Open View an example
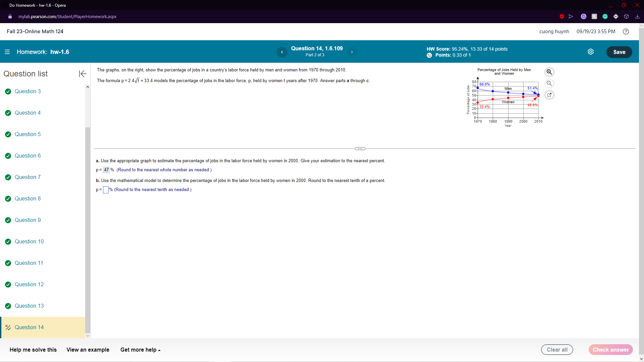 click(88, 350)
